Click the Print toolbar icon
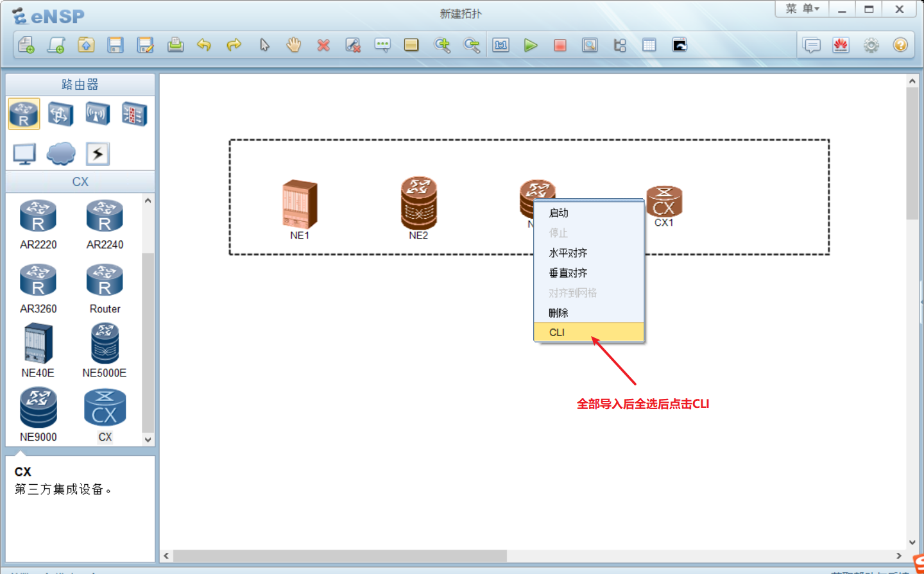 pyautogui.click(x=175, y=45)
